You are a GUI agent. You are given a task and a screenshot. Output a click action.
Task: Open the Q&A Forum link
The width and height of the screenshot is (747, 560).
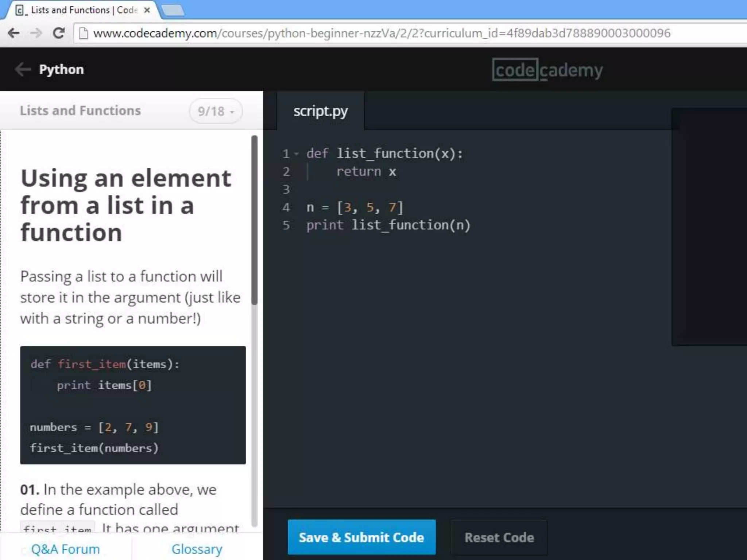(65, 549)
